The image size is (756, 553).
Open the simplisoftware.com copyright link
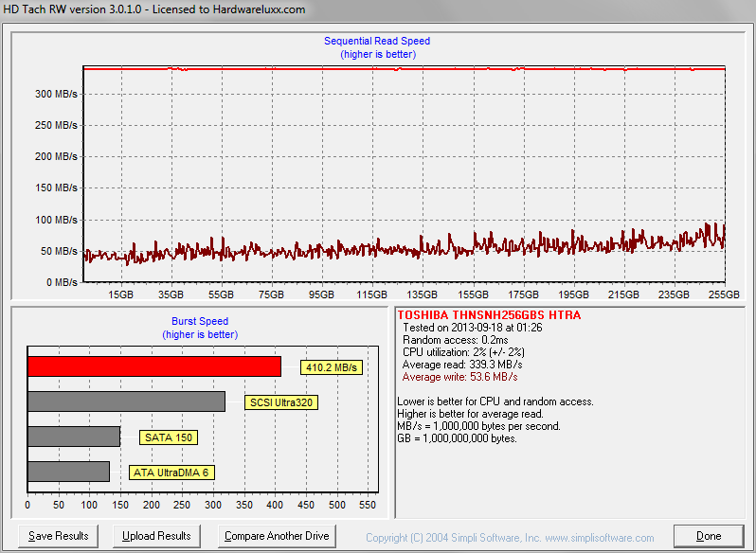tap(510, 538)
